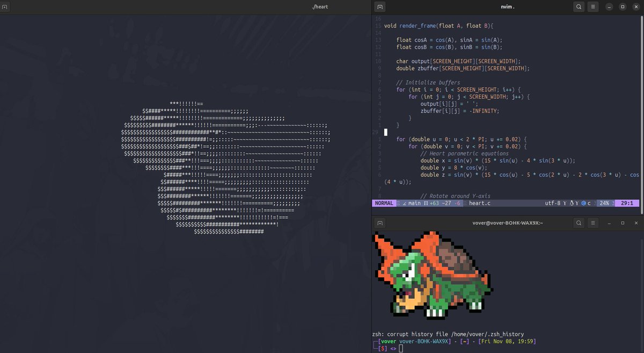The width and height of the screenshot is (644, 353).
Task: Click the '// Rotate around Y-axis' comment
Action: [x=455, y=196]
